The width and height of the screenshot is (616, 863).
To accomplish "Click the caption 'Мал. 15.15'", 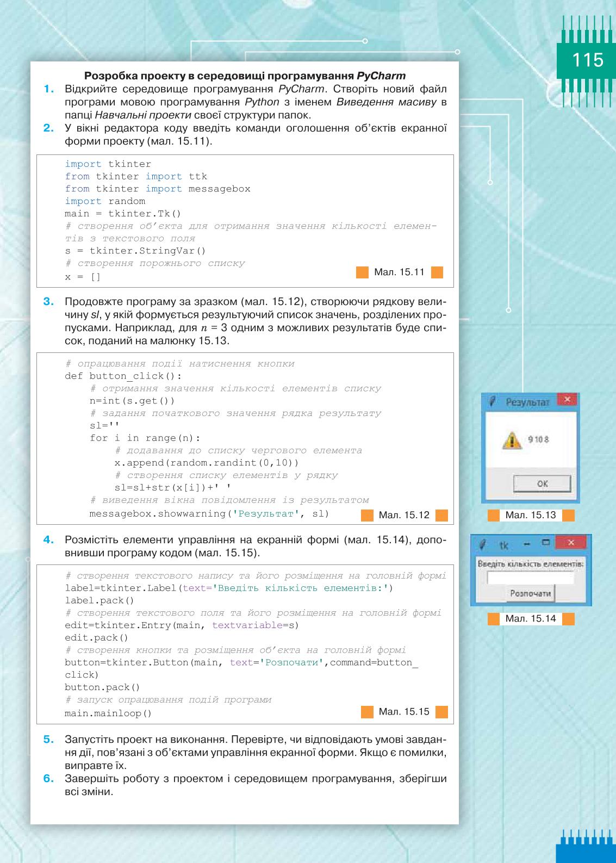I will 404,712.
